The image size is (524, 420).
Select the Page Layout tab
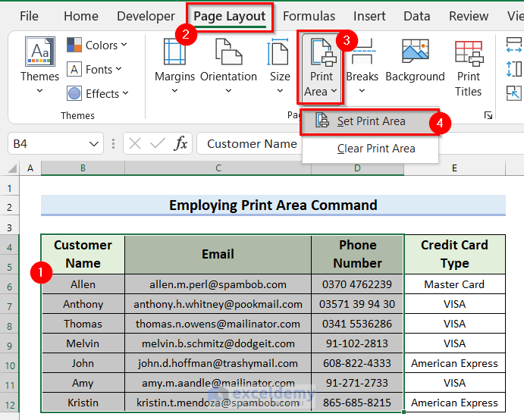click(230, 16)
